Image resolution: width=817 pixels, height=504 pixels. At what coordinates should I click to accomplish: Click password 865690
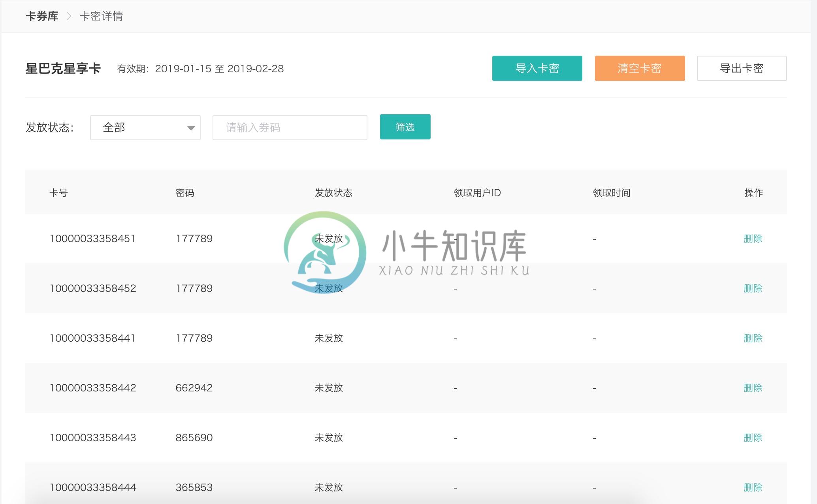[194, 438]
